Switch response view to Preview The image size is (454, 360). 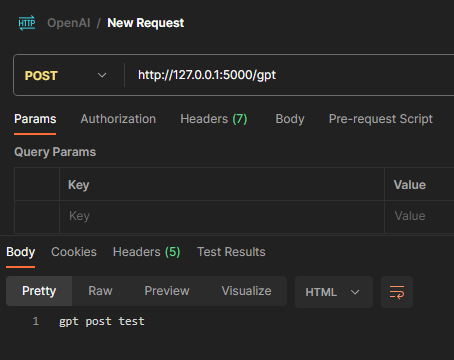[x=167, y=291]
